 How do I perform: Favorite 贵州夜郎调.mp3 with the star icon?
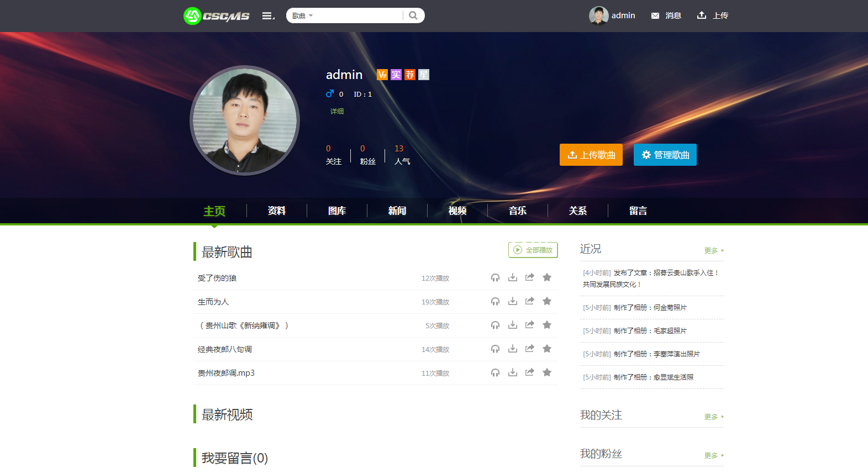pos(547,372)
